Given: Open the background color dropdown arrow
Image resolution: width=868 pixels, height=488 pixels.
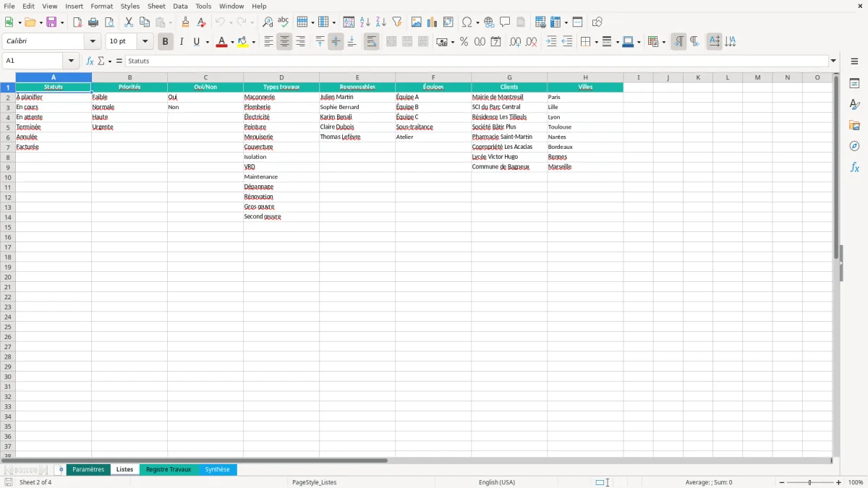Looking at the screenshot, I should pyautogui.click(x=254, y=42).
